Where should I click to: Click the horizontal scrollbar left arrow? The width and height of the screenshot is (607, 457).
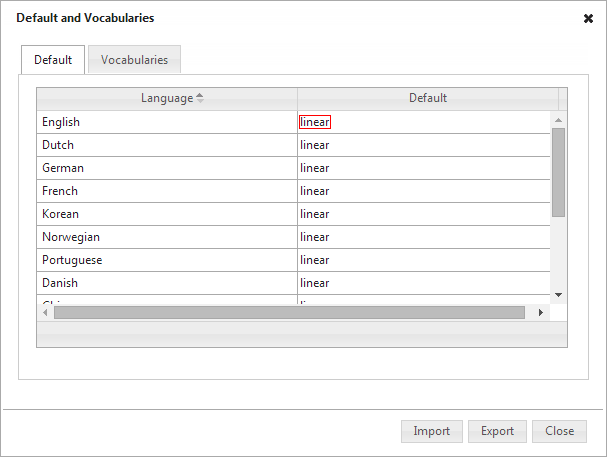45,312
